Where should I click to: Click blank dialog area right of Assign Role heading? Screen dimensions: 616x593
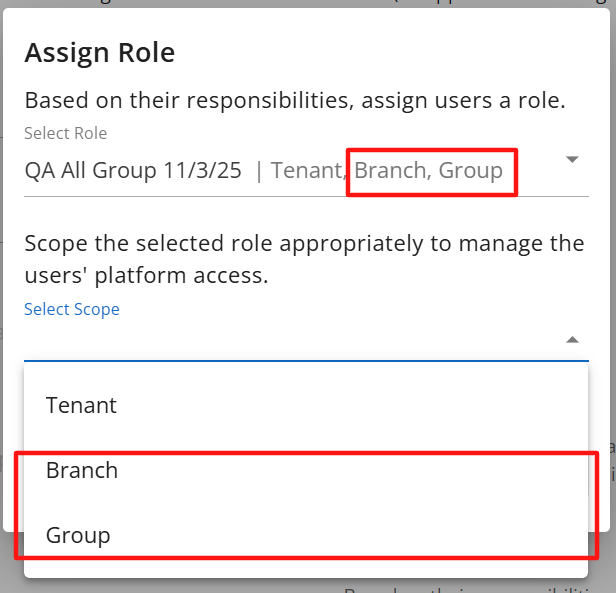pos(400,52)
